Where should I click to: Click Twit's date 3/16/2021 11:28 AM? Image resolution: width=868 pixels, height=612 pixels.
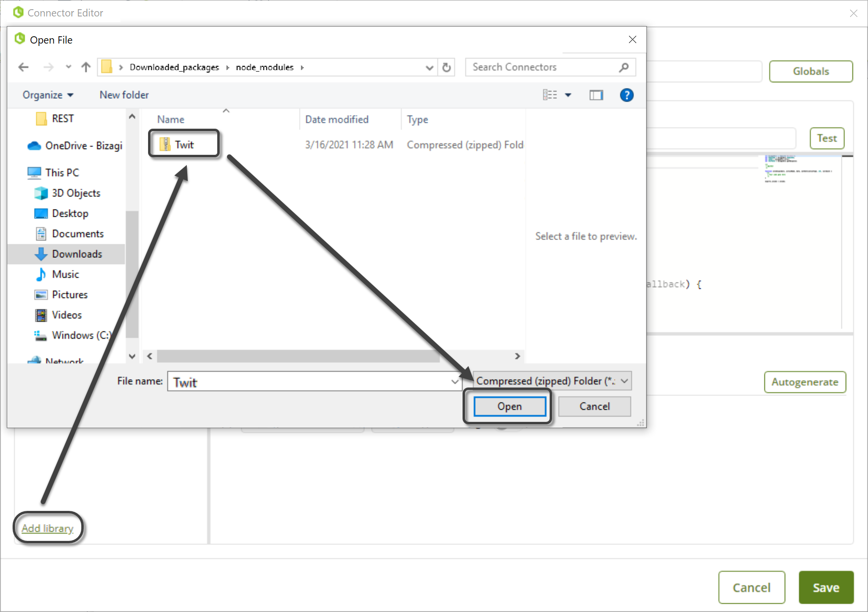point(349,145)
